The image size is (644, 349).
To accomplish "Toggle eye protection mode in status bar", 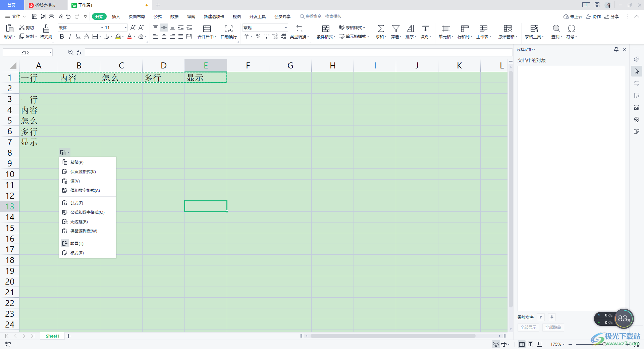I will point(496,344).
